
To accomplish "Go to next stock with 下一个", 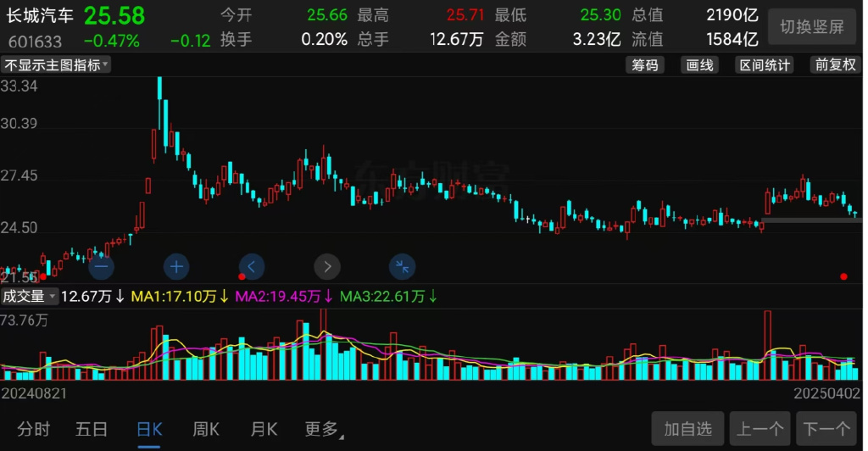I will (x=826, y=429).
